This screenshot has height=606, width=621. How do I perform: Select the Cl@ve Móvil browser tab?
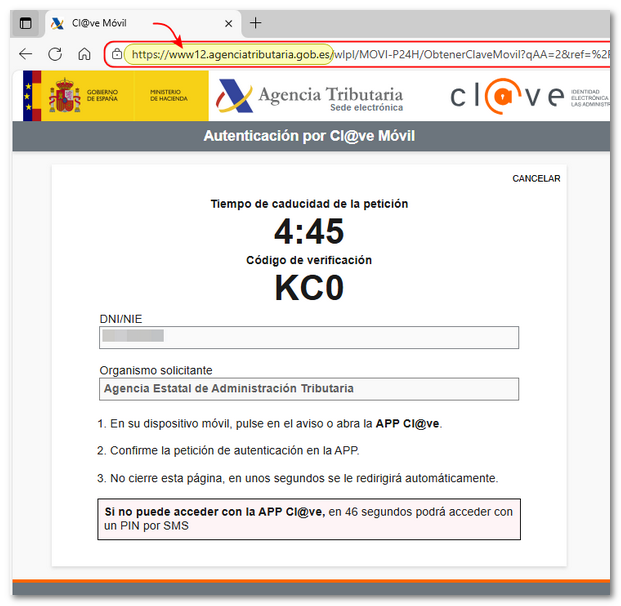coord(143,23)
